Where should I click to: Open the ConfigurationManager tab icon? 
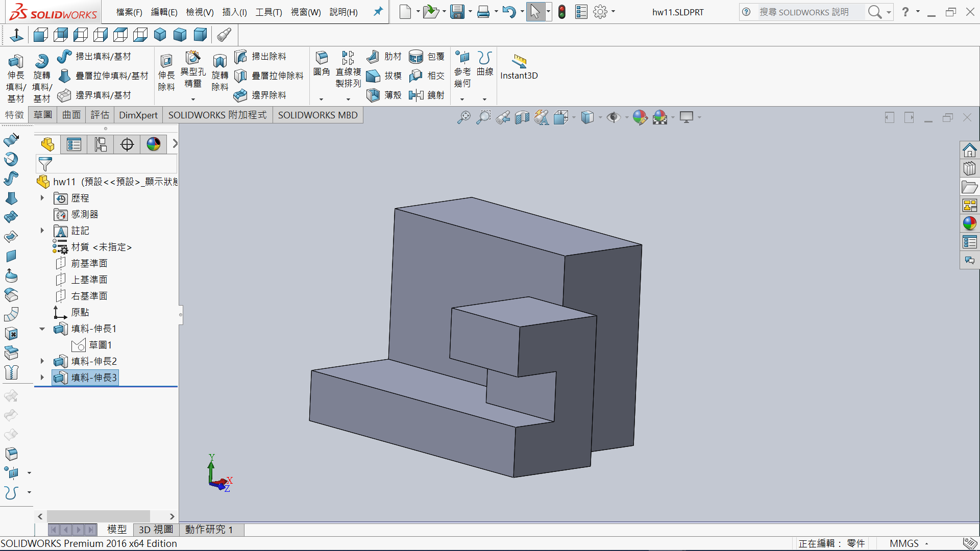[x=101, y=145]
